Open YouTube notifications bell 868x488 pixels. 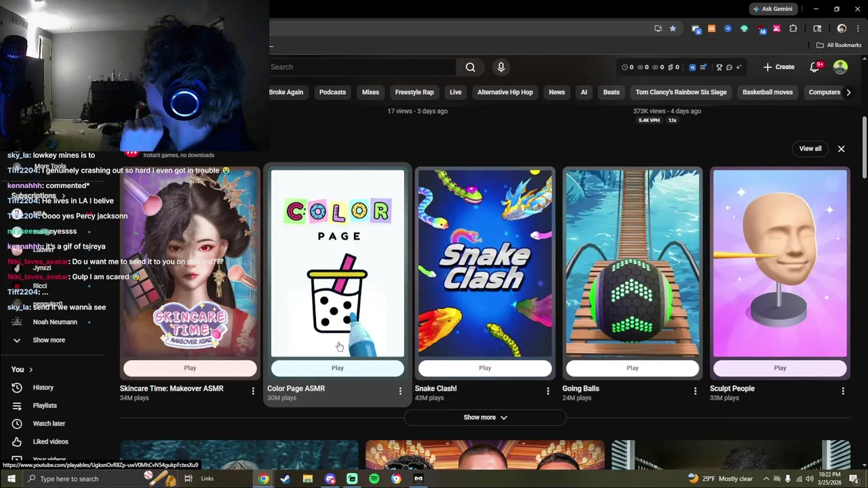(814, 67)
